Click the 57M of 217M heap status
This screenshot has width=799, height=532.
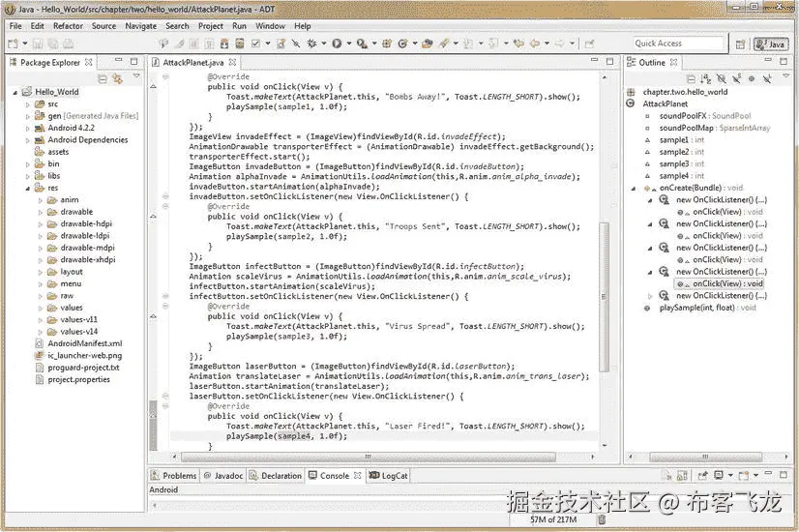click(553, 519)
